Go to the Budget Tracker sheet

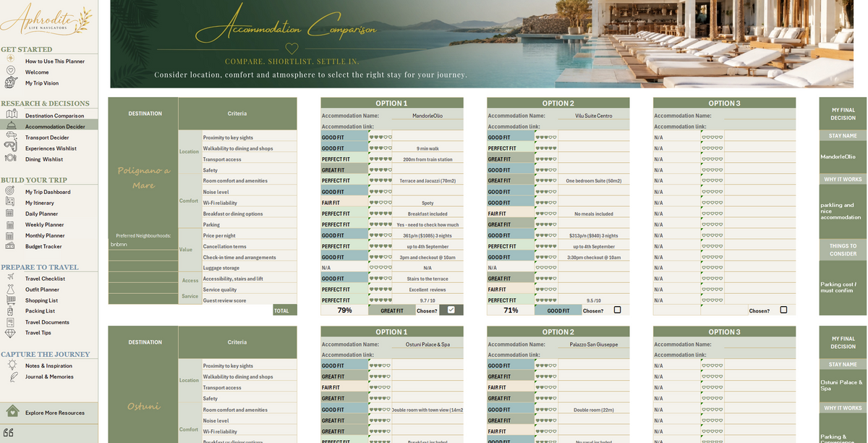point(43,246)
